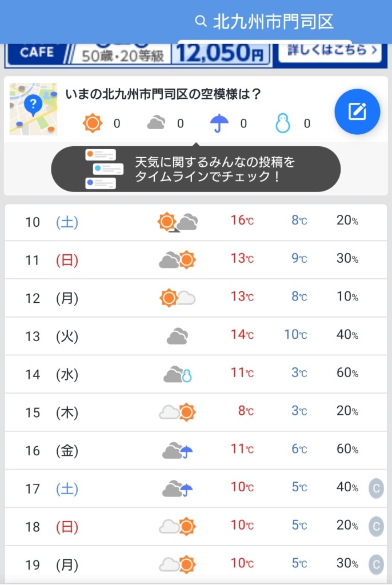This screenshot has width=392, height=585.
Task: Click the いまの北九州市門司区の空模様は？ heading
Action: coord(163,94)
